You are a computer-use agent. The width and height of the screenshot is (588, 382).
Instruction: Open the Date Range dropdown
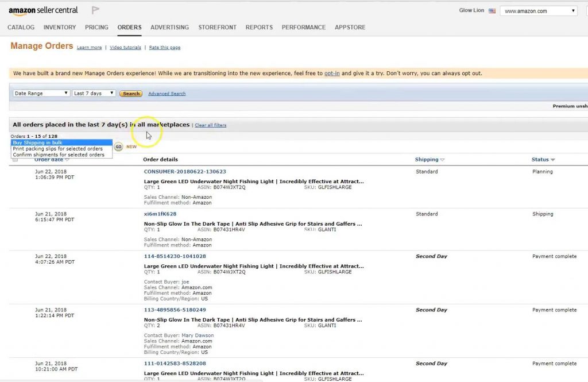pyautogui.click(x=41, y=93)
